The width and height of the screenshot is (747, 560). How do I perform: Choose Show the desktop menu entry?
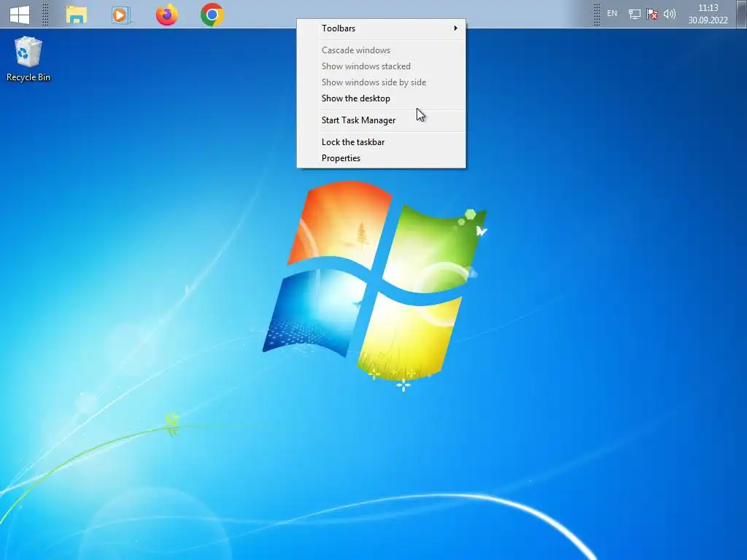[381, 98]
